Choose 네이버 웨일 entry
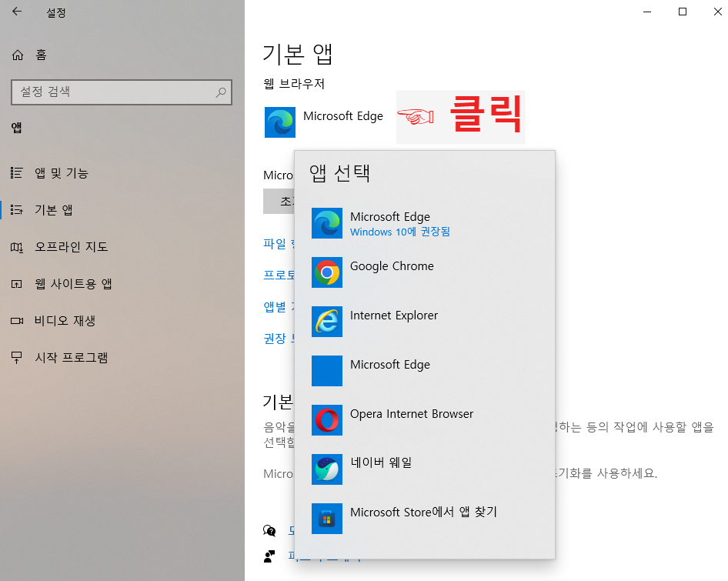Viewport: 728px width, 581px height. 381,462
